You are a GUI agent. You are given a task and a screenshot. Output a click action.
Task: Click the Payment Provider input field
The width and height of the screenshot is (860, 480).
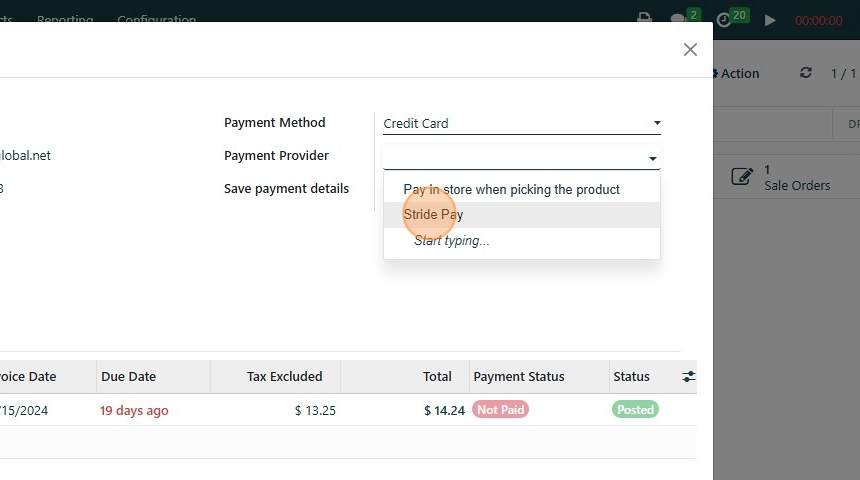coord(514,157)
